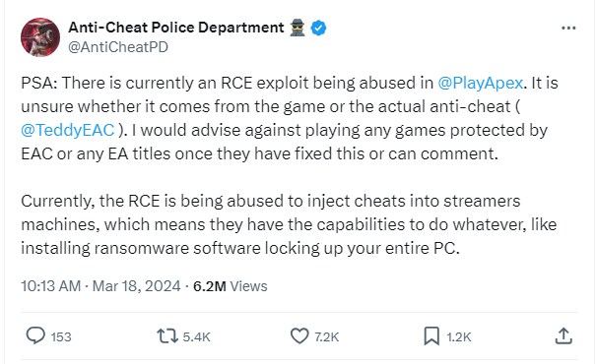Screen dimensions: 596x364
Task: Click the 7.2K likes count
Action: click(326, 337)
